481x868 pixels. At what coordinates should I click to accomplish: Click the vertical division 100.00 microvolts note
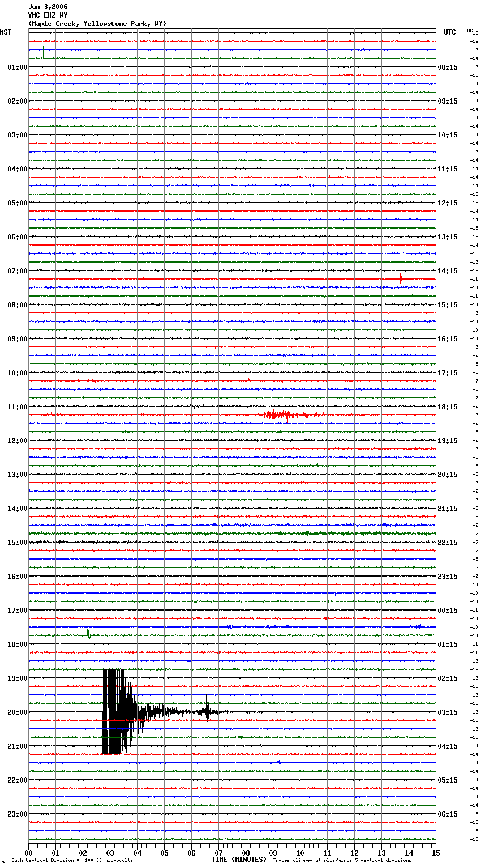point(72,861)
